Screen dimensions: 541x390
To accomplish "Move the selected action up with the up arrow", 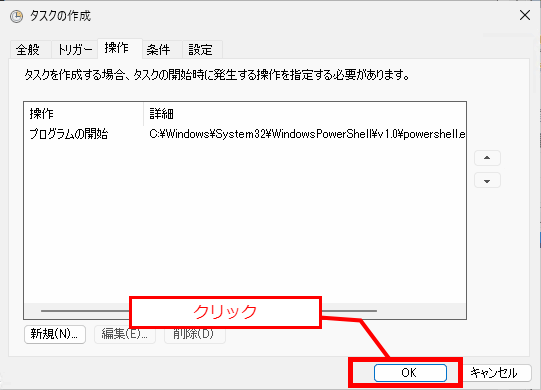I will pos(487,158).
